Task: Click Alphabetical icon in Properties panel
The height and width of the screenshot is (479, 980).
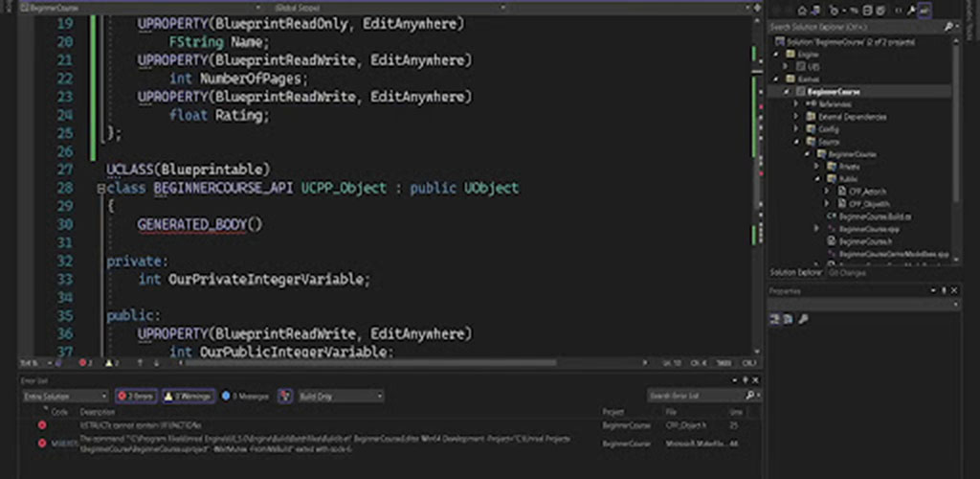Action: (789, 319)
